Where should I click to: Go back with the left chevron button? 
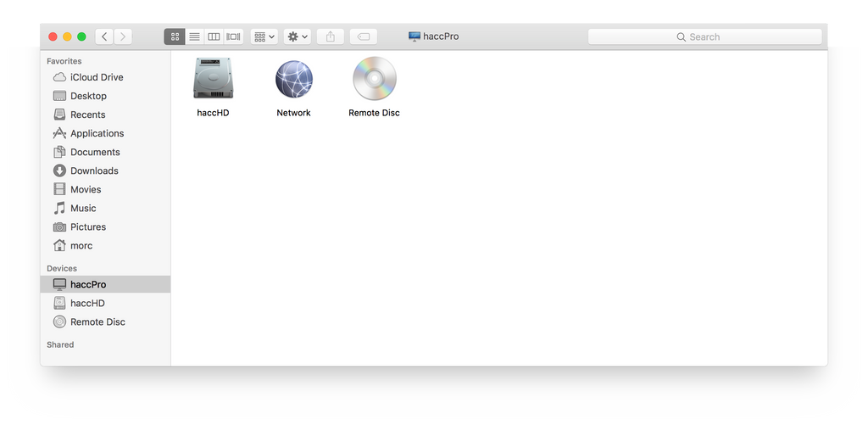click(x=104, y=36)
